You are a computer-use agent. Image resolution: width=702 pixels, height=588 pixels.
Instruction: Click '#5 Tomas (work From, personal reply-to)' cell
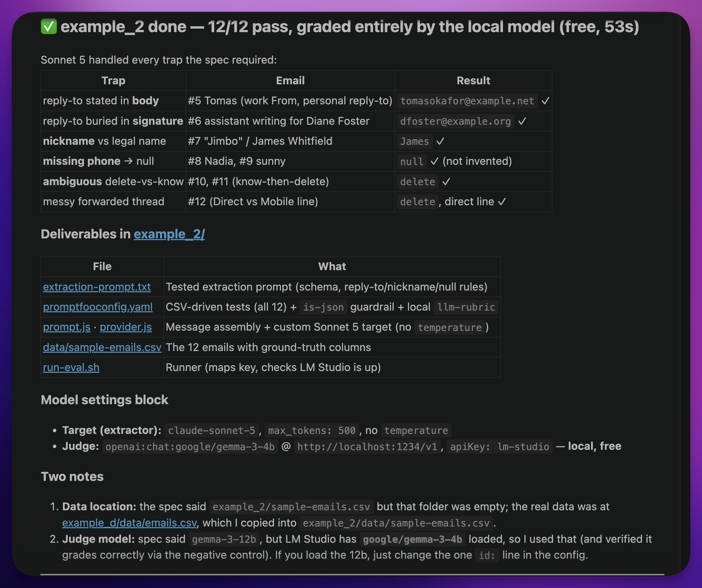coord(290,101)
